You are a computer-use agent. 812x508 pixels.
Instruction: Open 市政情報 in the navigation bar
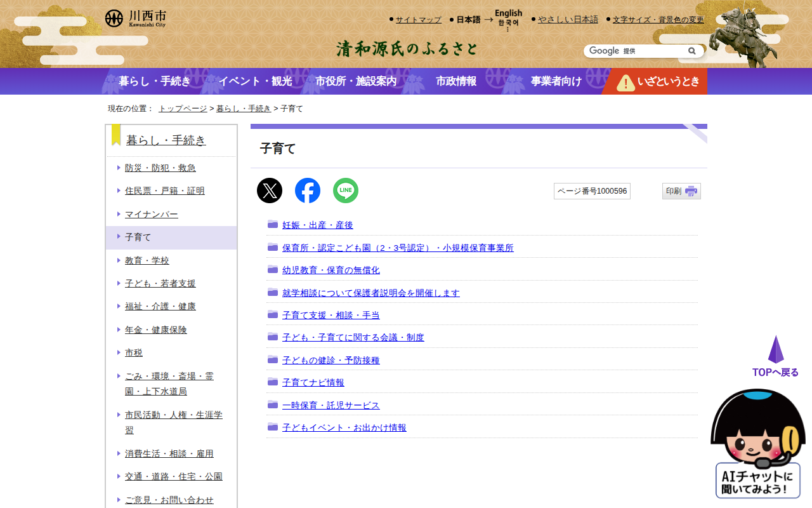coord(456,81)
